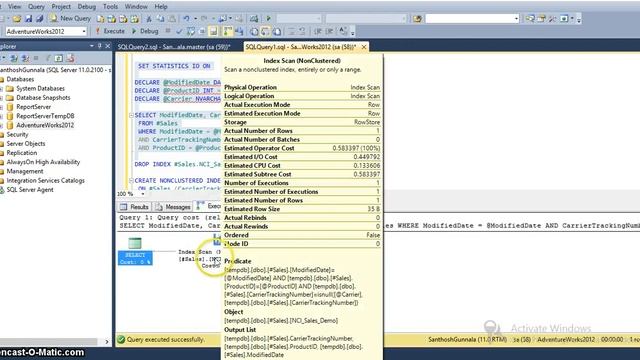Toggle Include Actual Execution Plan icon
This screenshot has height=360, width=640.
coord(228,31)
